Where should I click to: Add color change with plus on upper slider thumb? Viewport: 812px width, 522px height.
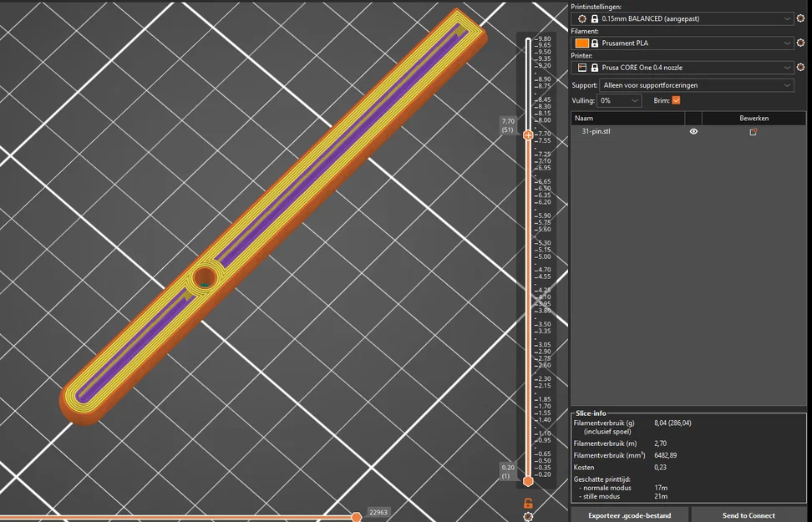(528, 135)
